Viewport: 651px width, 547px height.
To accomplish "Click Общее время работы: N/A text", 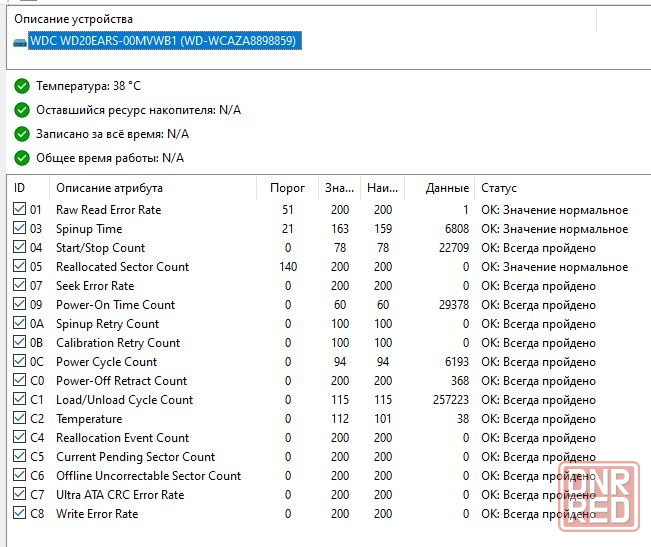I will click(x=110, y=158).
